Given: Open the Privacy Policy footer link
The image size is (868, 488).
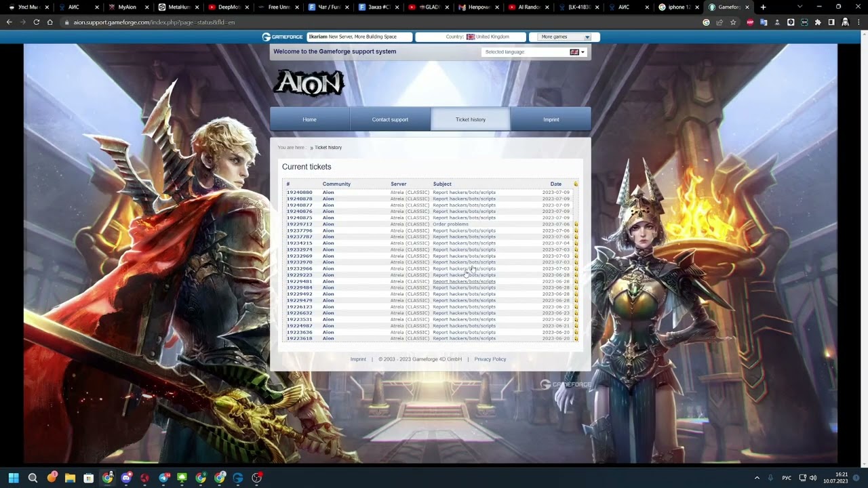Looking at the screenshot, I should point(490,359).
